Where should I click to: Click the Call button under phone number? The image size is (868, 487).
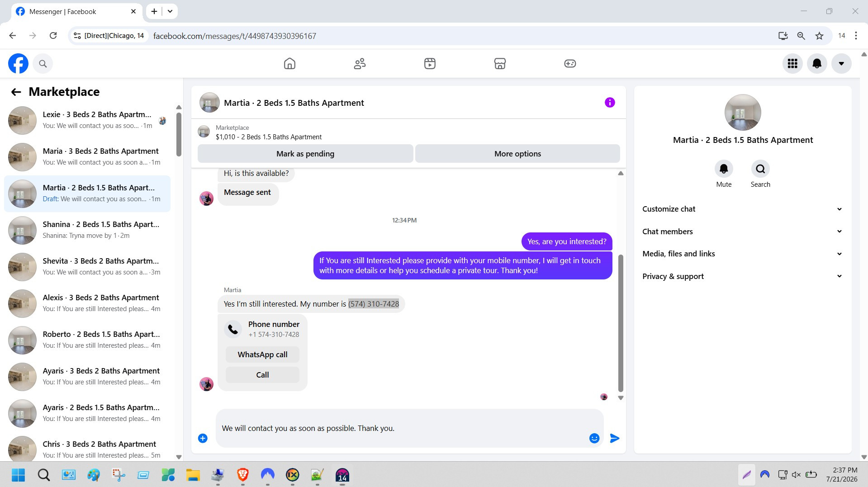point(262,375)
